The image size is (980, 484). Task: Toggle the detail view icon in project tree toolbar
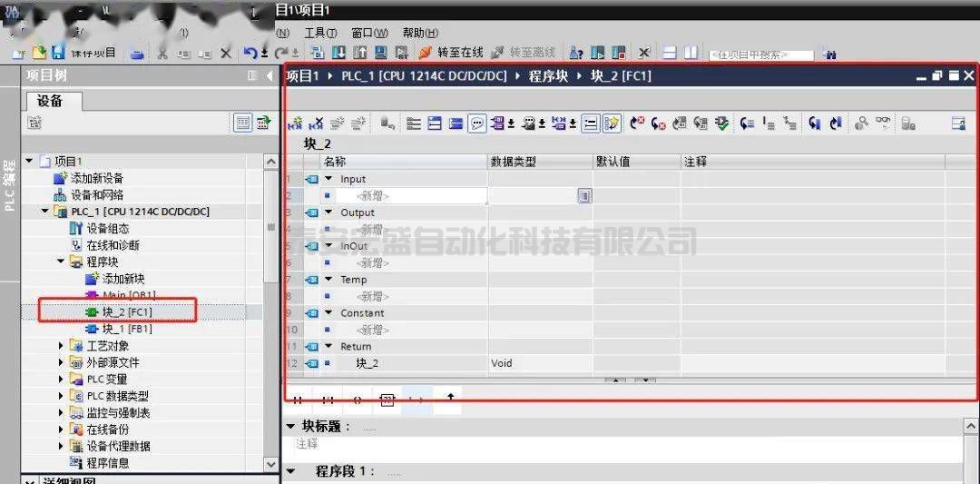point(242,123)
